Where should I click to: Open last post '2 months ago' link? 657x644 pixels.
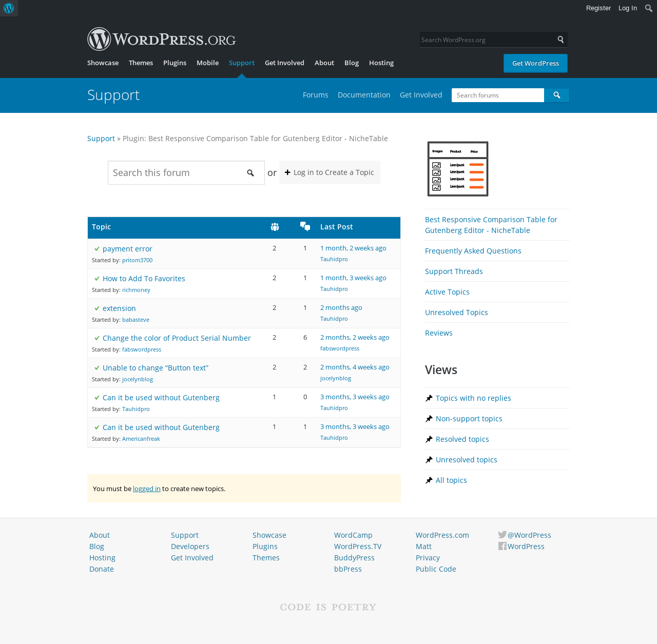point(341,307)
